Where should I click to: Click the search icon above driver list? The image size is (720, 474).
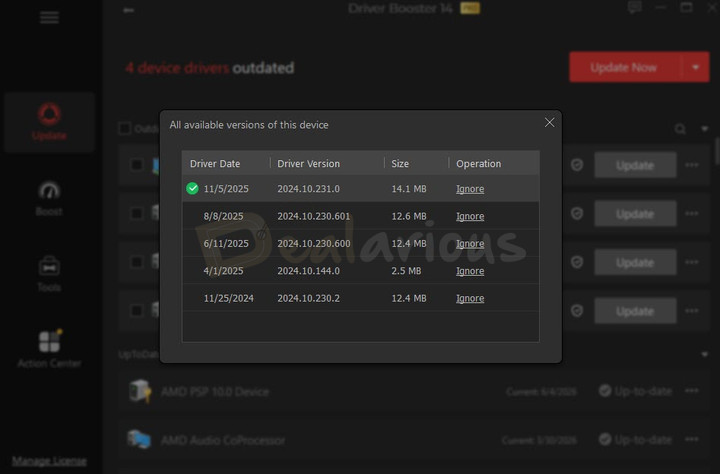tap(680, 129)
